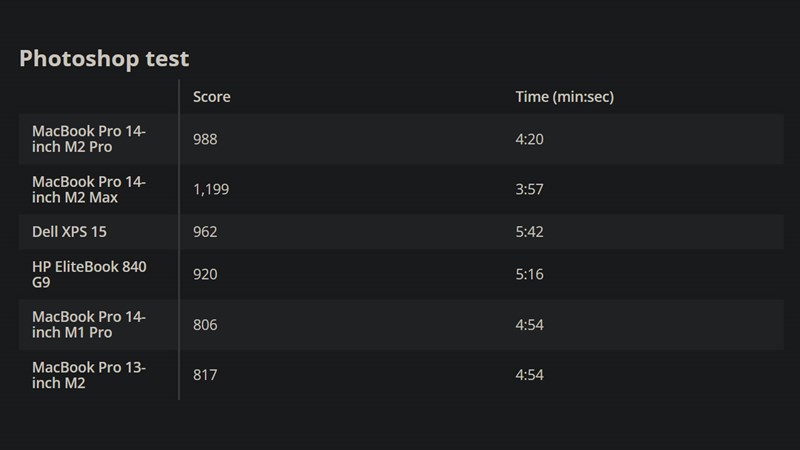This screenshot has width=800, height=450.
Task: Click the Dell XPS 15 time 5:42
Action: [529, 232]
